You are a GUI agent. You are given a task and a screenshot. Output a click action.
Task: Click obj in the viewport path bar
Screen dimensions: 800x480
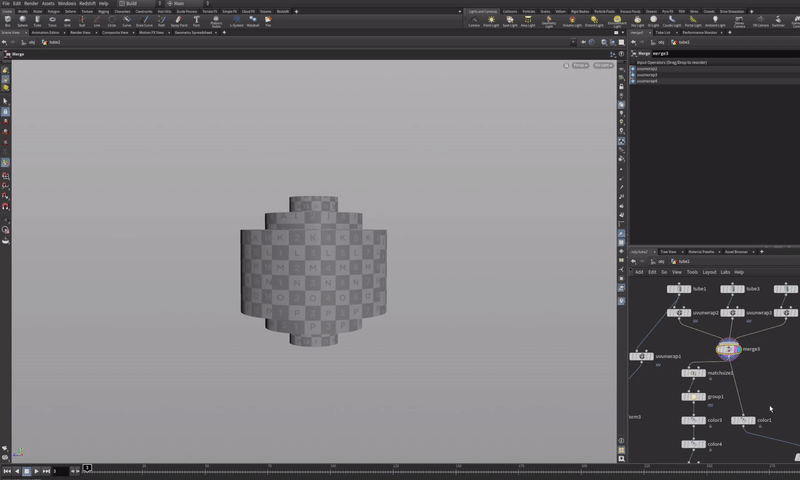point(32,42)
